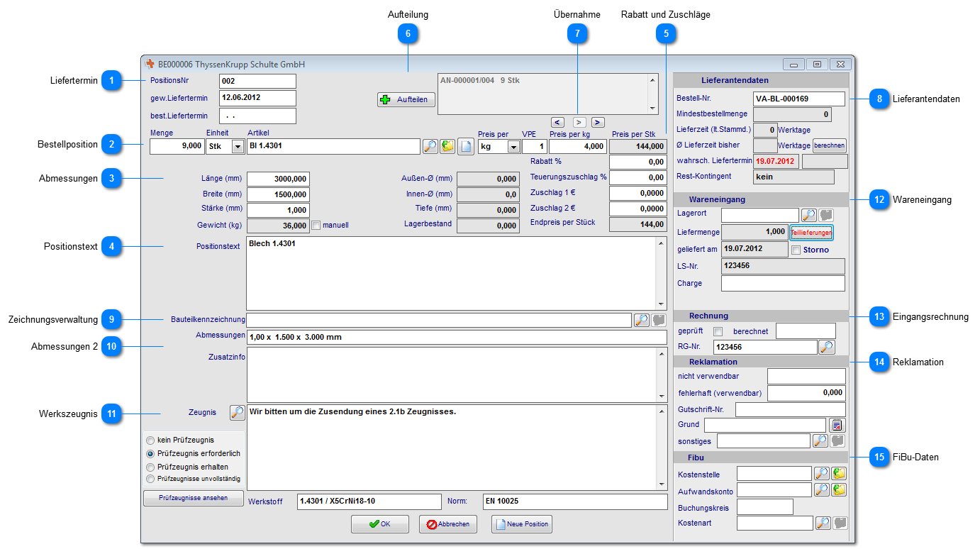Screen dimensions: 980x549
Task: Click Gutschrift-Nr. input field
Action: (x=791, y=409)
